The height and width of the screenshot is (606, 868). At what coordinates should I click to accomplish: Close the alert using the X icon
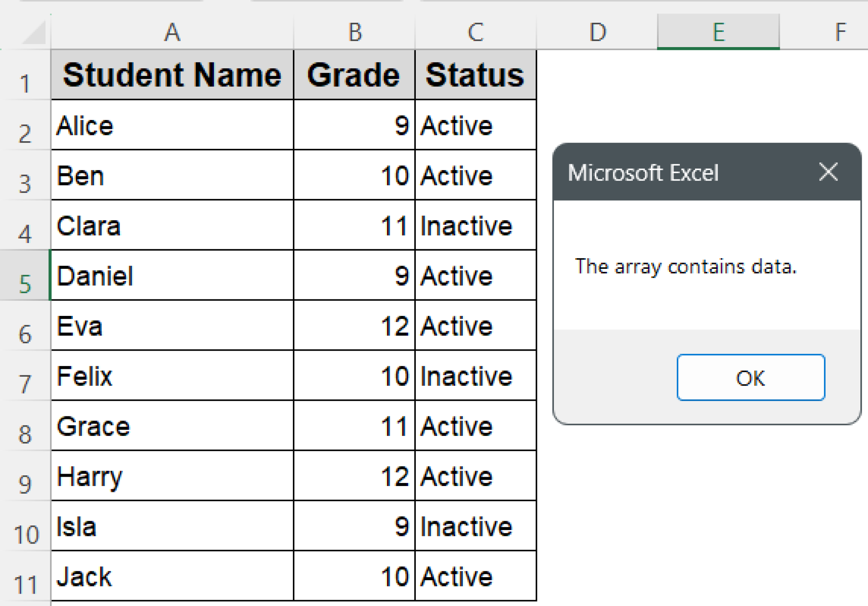tap(828, 172)
